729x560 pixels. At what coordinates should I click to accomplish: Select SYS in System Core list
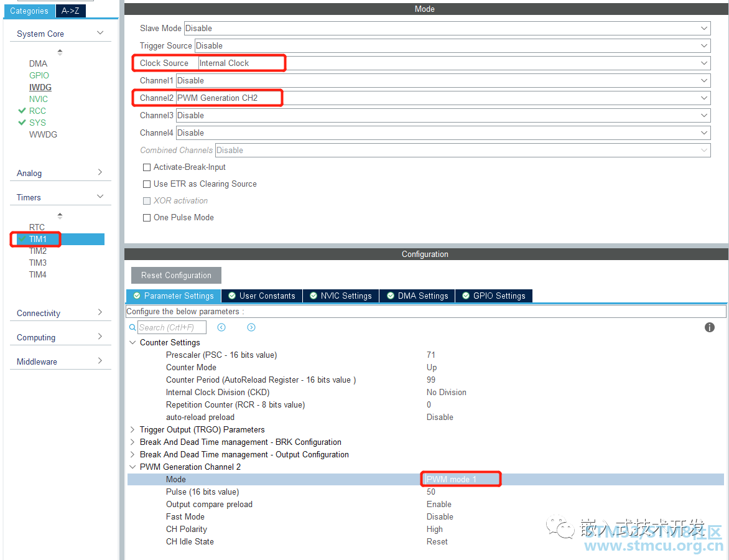pyautogui.click(x=38, y=123)
